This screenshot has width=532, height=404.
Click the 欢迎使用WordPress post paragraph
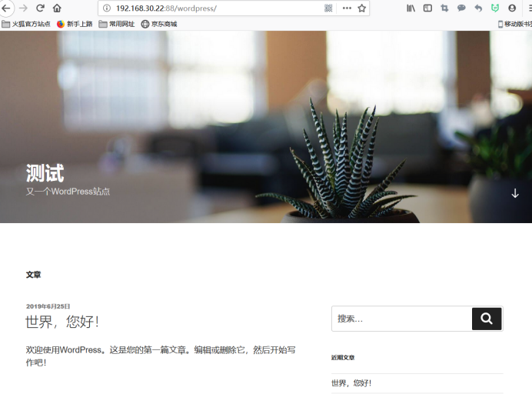(161, 356)
